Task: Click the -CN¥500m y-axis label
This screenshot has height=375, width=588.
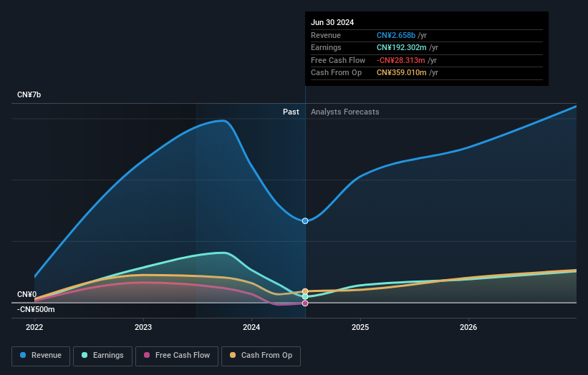Action: coord(36,309)
